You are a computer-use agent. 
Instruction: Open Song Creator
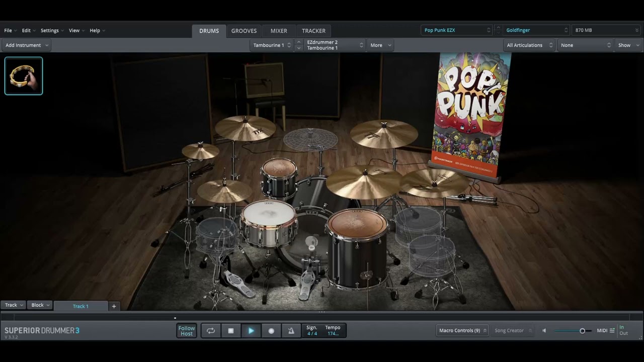point(512,330)
